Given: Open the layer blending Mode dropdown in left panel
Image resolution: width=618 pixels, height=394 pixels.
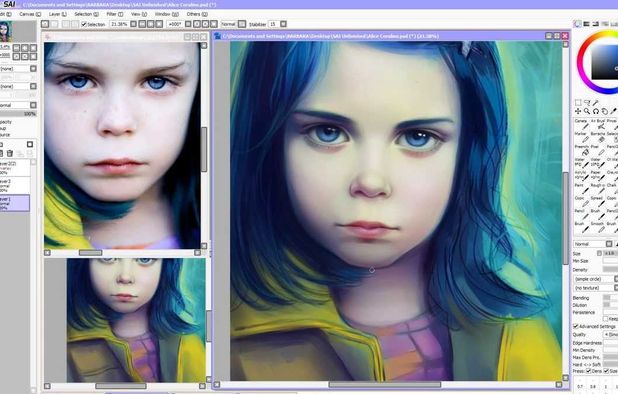Looking at the screenshot, I should tap(18, 105).
